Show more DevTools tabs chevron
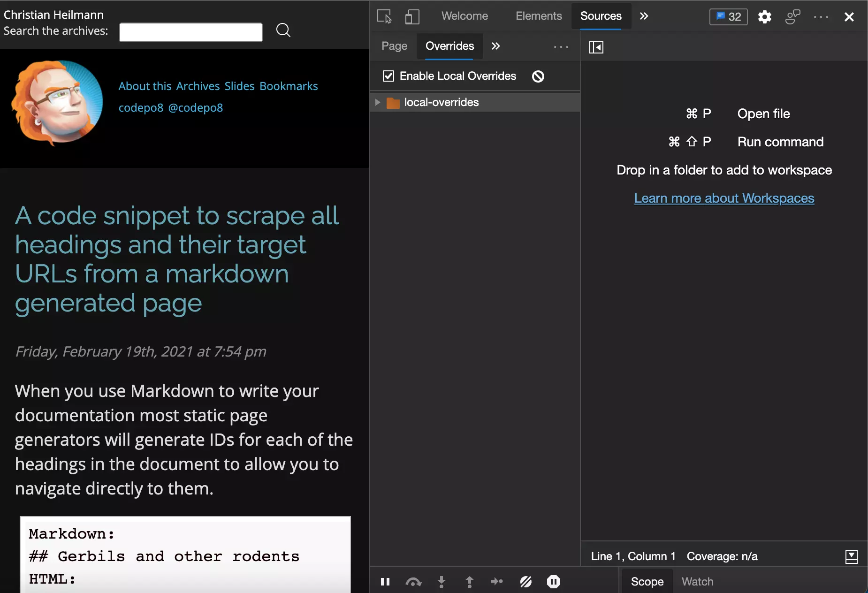Image resolution: width=868 pixels, height=593 pixels. point(644,16)
